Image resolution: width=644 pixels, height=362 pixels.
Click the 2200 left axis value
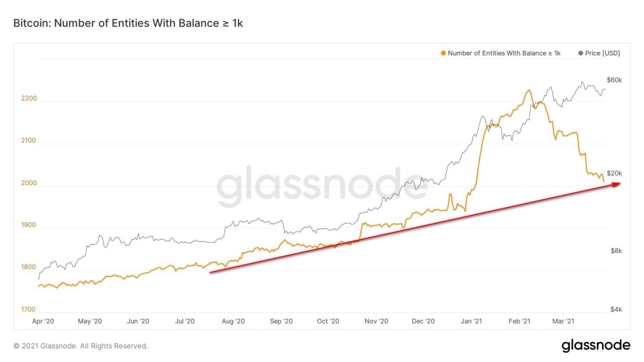(x=29, y=99)
